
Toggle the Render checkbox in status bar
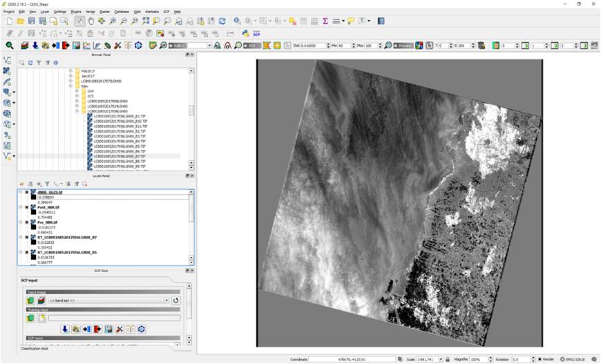[541, 359]
